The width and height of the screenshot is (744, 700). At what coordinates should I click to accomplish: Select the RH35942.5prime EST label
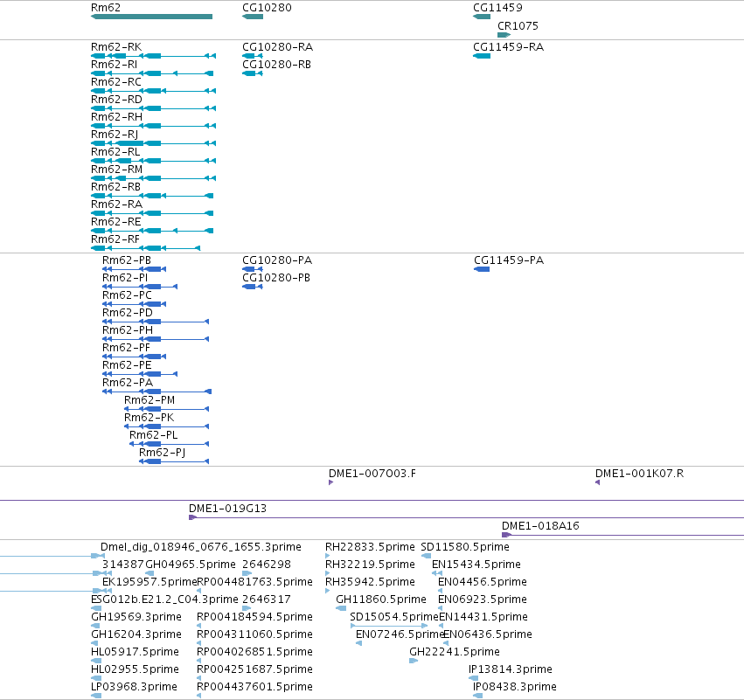click(x=370, y=582)
